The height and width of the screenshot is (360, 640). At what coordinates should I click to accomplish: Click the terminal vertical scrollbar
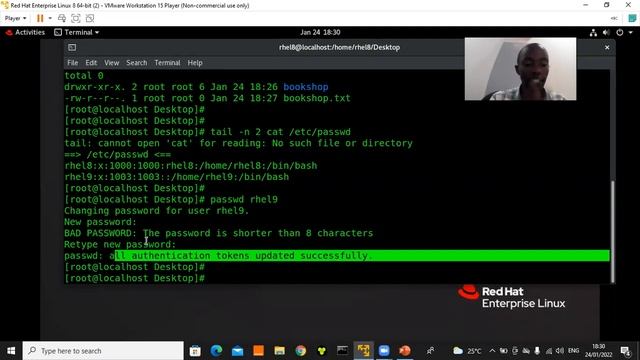[612, 231]
